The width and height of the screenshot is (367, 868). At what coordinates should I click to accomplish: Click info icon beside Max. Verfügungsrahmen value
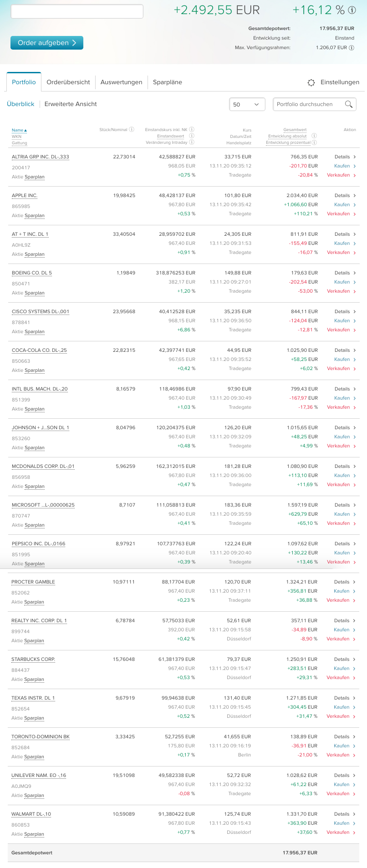click(x=352, y=48)
